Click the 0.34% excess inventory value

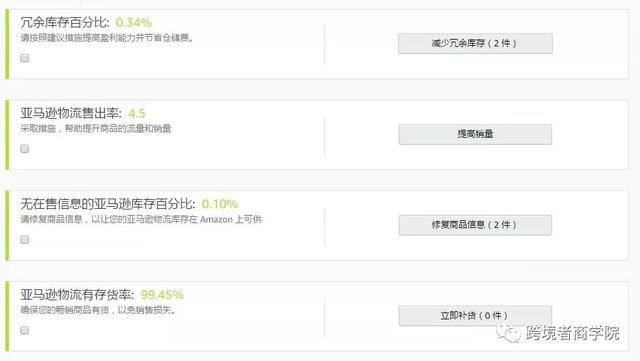coord(134,22)
